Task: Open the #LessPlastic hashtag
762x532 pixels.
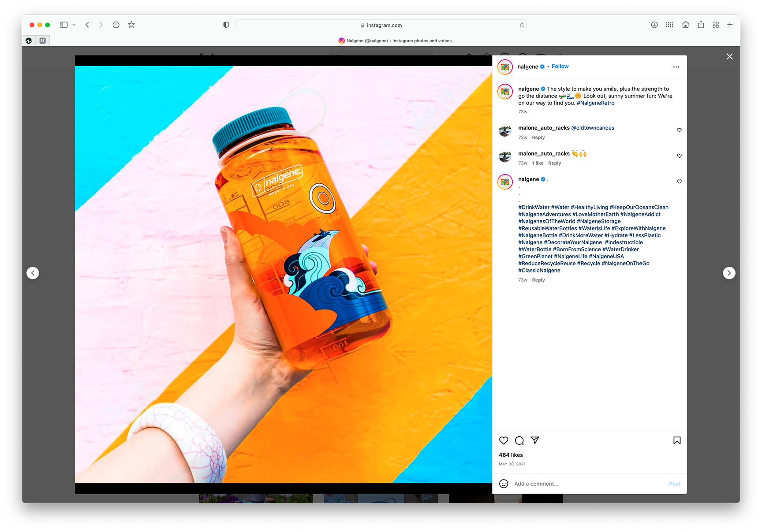Action: [x=645, y=235]
